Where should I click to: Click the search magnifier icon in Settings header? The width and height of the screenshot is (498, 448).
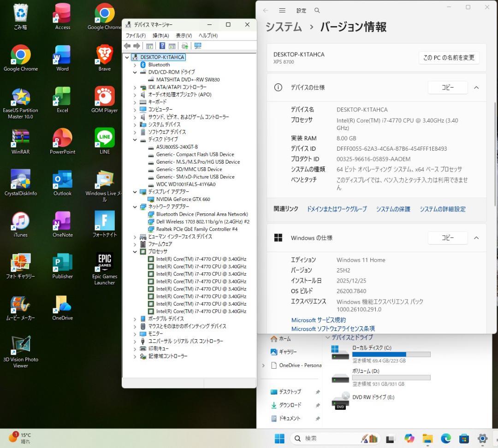coord(317,11)
